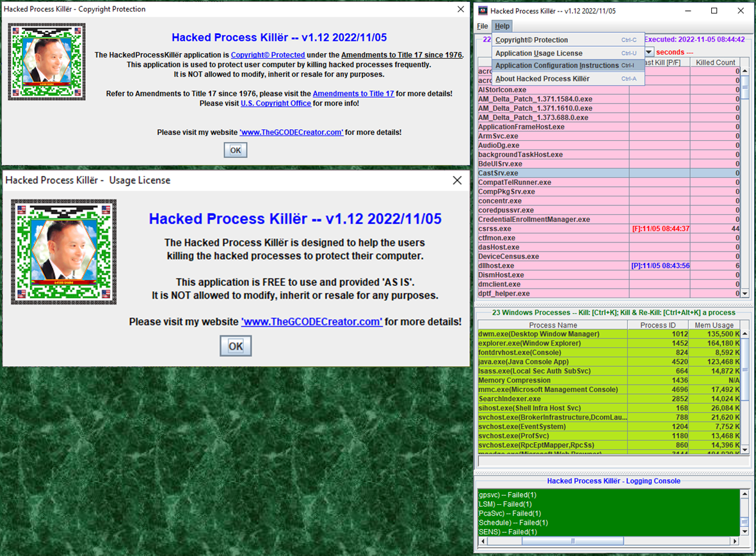The width and height of the screenshot is (756, 556).
Task: Close the Usage License dialog
Action: pyautogui.click(x=457, y=180)
